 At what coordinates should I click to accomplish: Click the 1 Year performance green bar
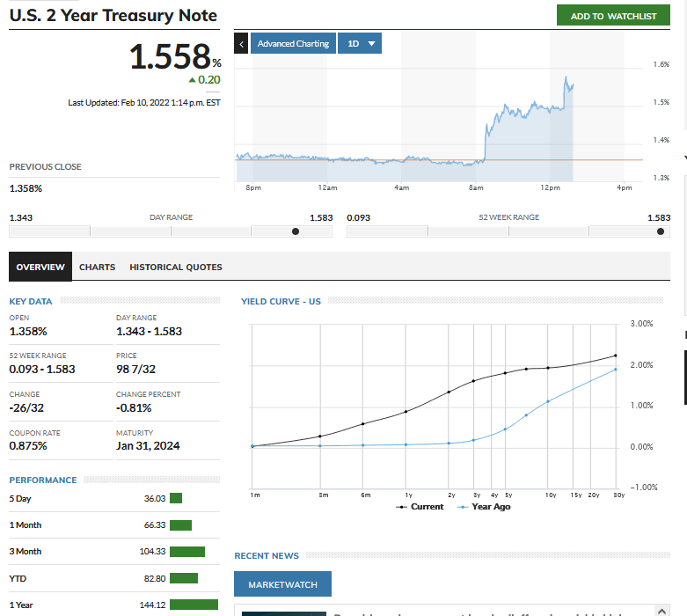(194, 605)
